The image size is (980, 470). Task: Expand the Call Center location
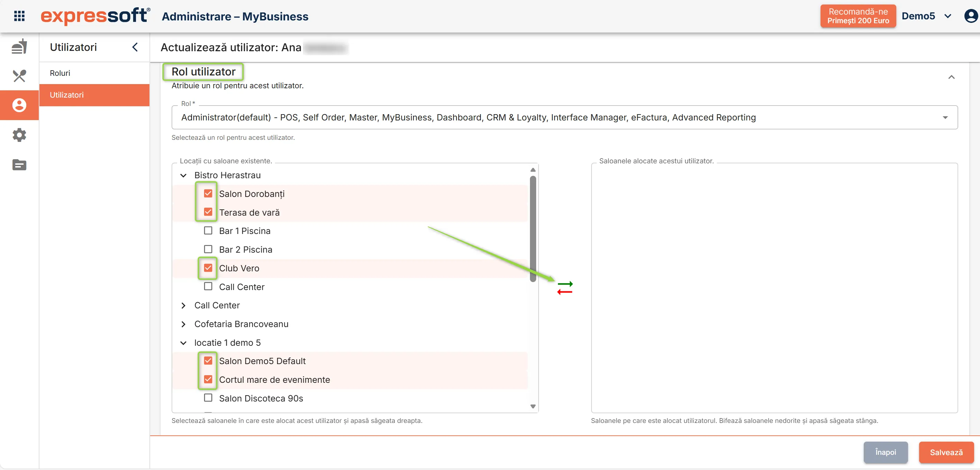coord(183,306)
